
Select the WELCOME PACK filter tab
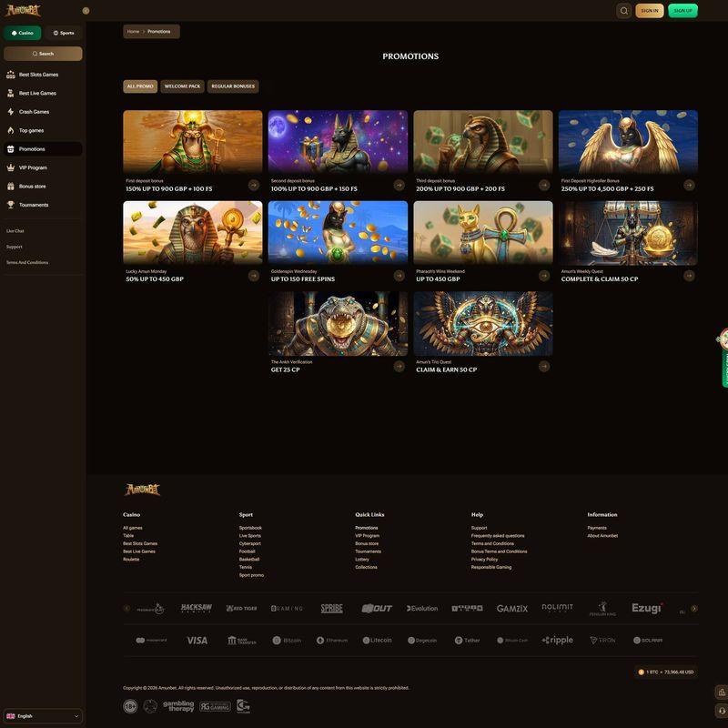tap(183, 86)
